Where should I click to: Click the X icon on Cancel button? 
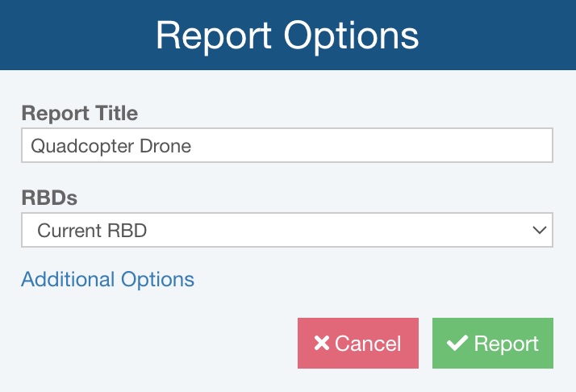click(x=322, y=344)
